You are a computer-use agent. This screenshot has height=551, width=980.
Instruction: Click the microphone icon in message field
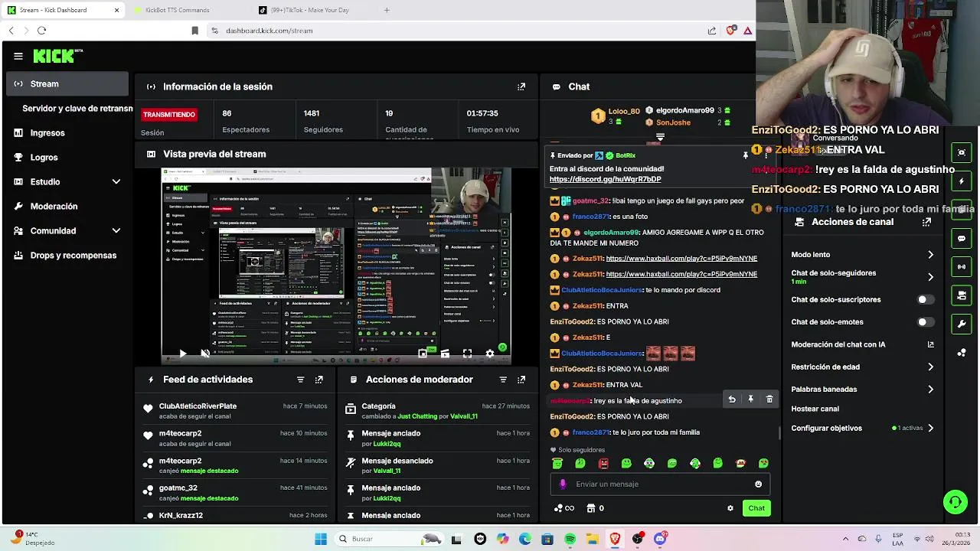[x=563, y=484]
